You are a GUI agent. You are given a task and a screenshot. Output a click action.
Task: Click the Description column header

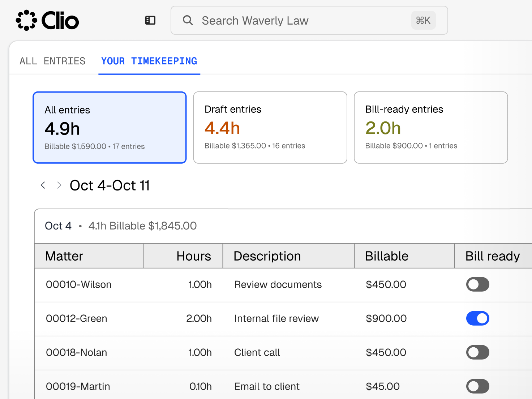coord(289,256)
